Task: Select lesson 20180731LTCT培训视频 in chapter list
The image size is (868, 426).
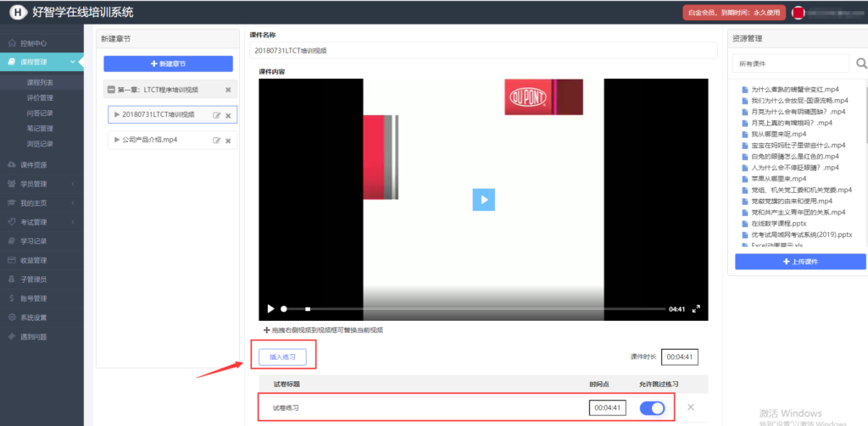Action: [x=159, y=114]
